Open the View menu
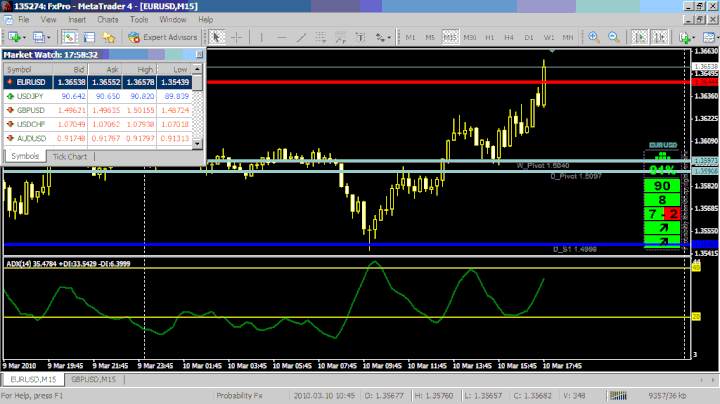 click(x=48, y=20)
